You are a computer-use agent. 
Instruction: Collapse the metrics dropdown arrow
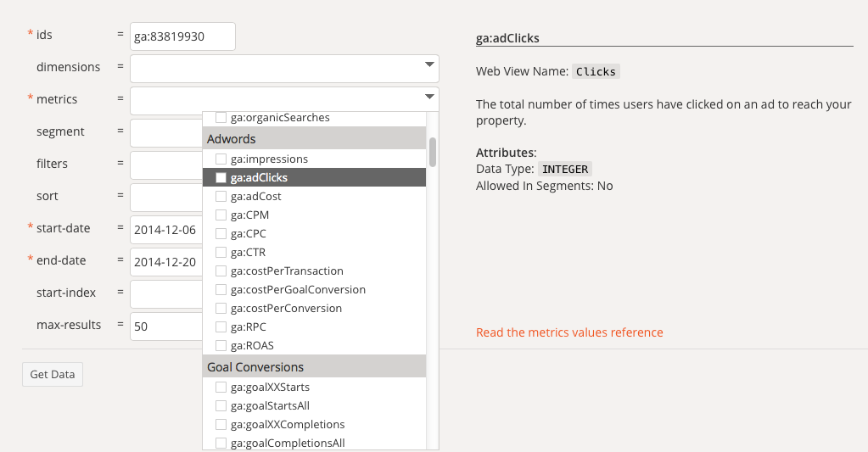tap(428, 98)
